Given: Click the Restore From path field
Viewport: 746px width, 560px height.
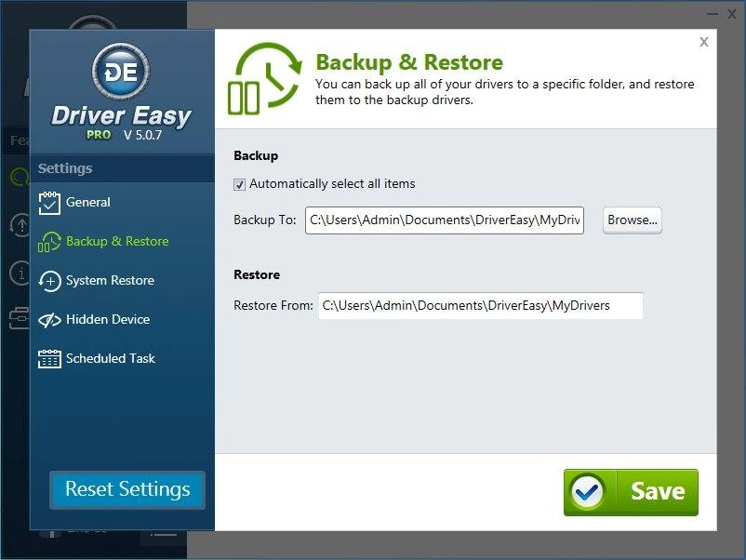Looking at the screenshot, I should point(481,306).
